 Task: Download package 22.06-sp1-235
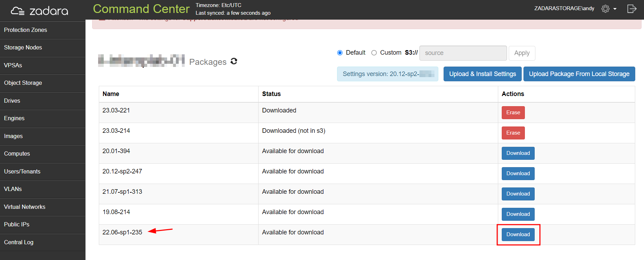(518, 234)
